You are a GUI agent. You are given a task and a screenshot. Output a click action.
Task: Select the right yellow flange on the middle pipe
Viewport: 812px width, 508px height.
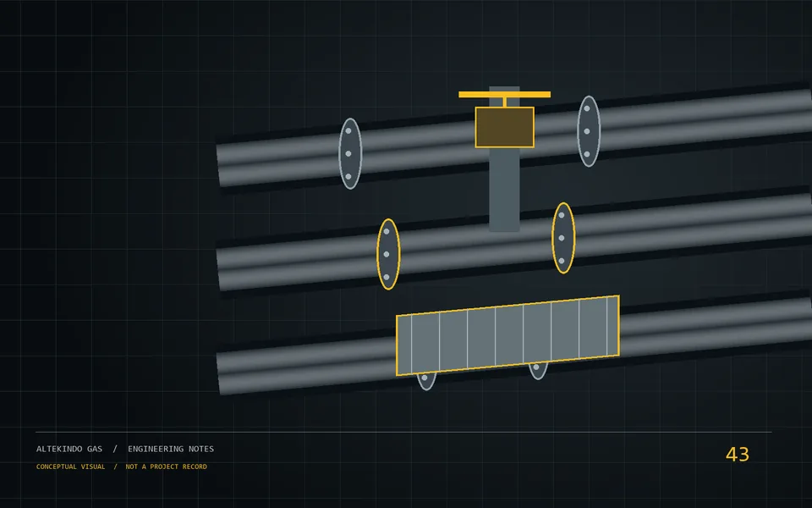click(563, 238)
